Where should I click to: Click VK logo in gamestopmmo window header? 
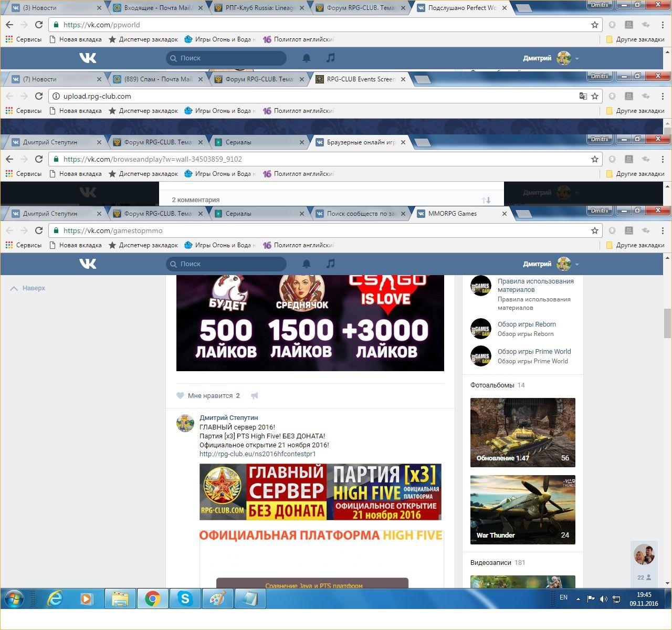[x=88, y=264]
